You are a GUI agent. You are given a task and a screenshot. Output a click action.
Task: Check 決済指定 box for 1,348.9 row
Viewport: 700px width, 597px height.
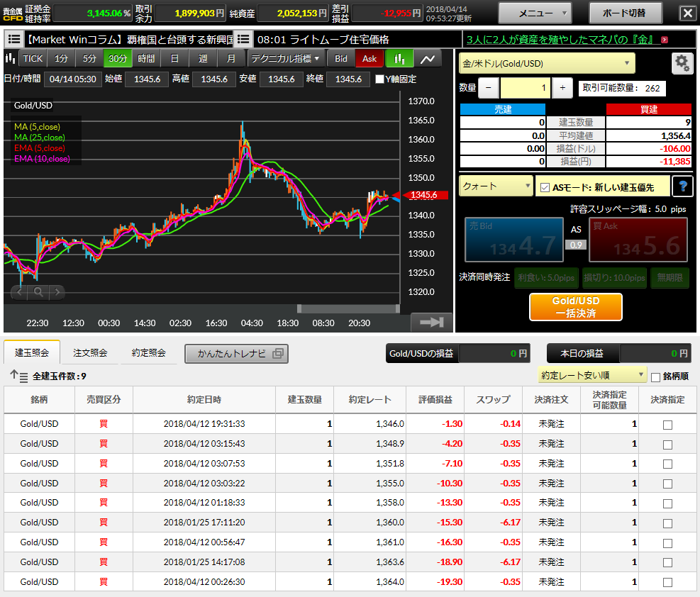(x=667, y=445)
